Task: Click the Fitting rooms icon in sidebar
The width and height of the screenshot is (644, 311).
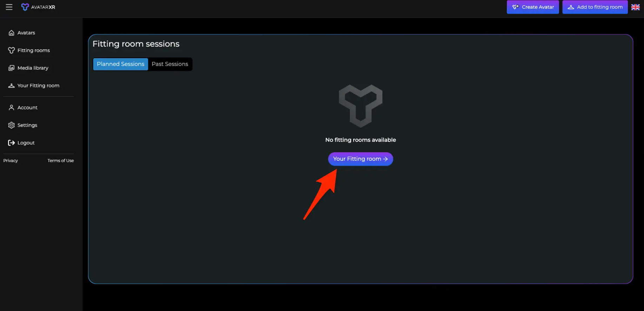Action: (x=12, y=50)
